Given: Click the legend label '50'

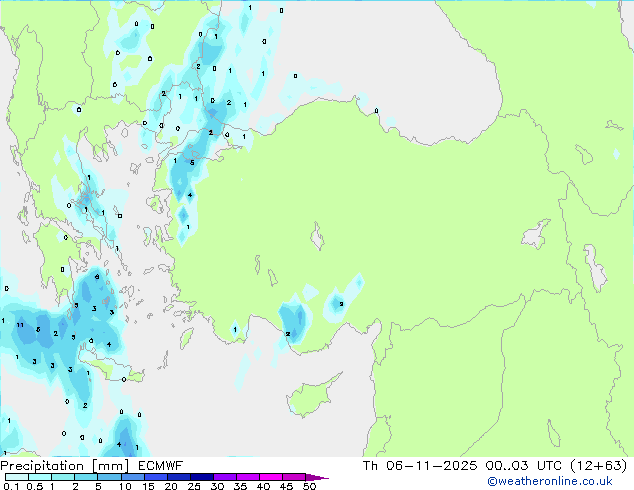Looking at the screenshot, I should tap(309, 486).
